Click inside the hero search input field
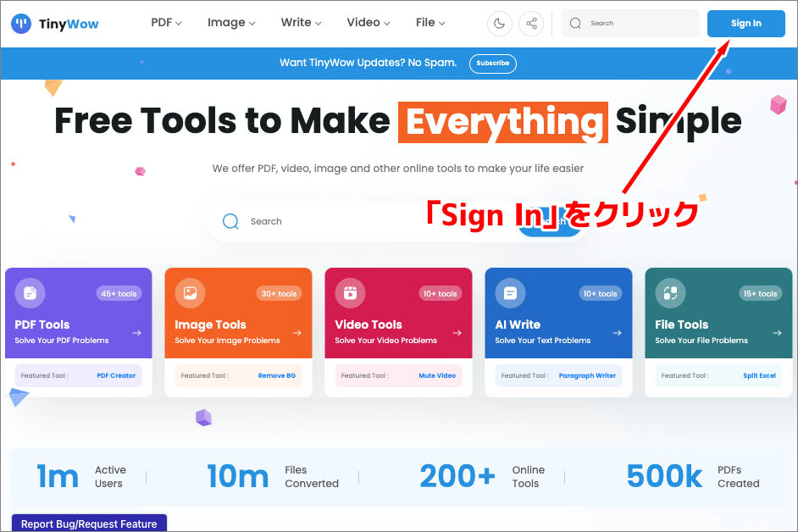The width and height of the screenshot is (798, 532). [x=356, y=221]
